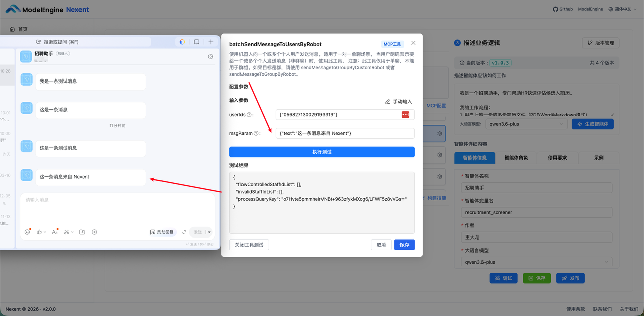This screenshot has height=316, width=644.
Task: Click the green 保存 button
Action: coord(536,278)
